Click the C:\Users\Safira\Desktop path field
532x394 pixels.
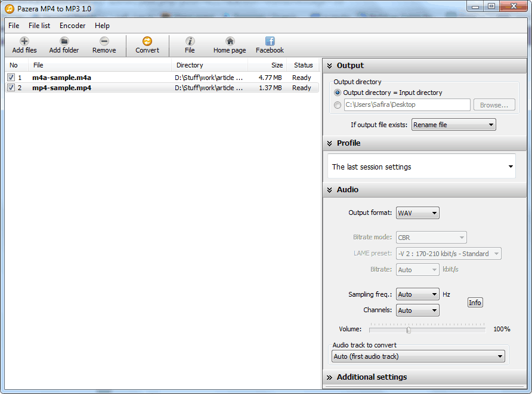(x=407, y=104)
